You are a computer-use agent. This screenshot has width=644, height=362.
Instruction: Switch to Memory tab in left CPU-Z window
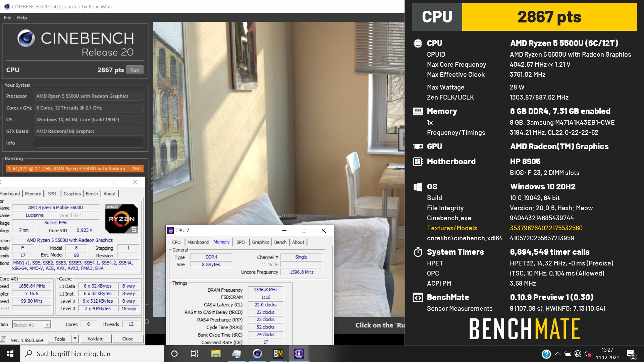pyautogui.click(x=33, y=194)
